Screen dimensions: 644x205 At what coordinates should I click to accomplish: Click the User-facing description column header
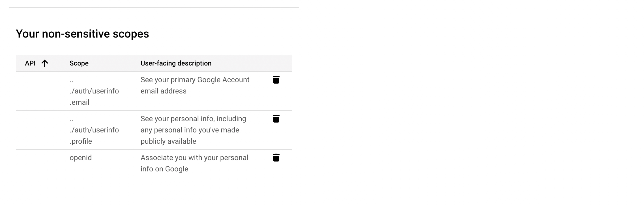point(176,63)
